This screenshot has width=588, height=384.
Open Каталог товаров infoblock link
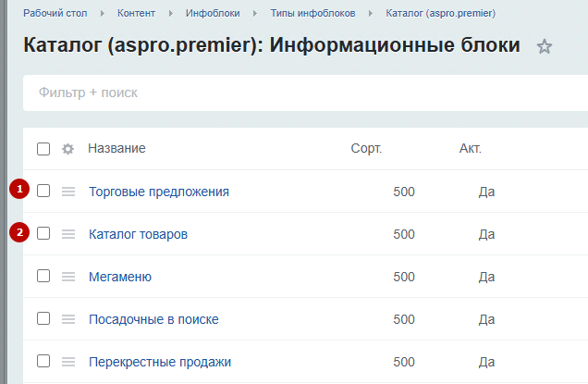[138, 234]
